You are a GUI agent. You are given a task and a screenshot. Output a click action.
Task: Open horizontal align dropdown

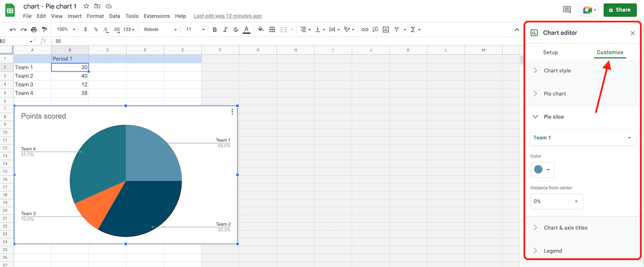coord(305,30)
